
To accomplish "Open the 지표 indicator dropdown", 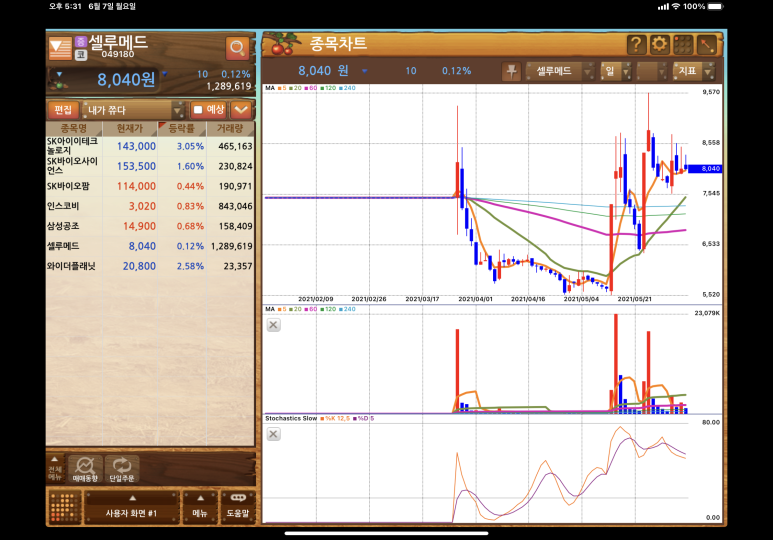I will (694, 72).
